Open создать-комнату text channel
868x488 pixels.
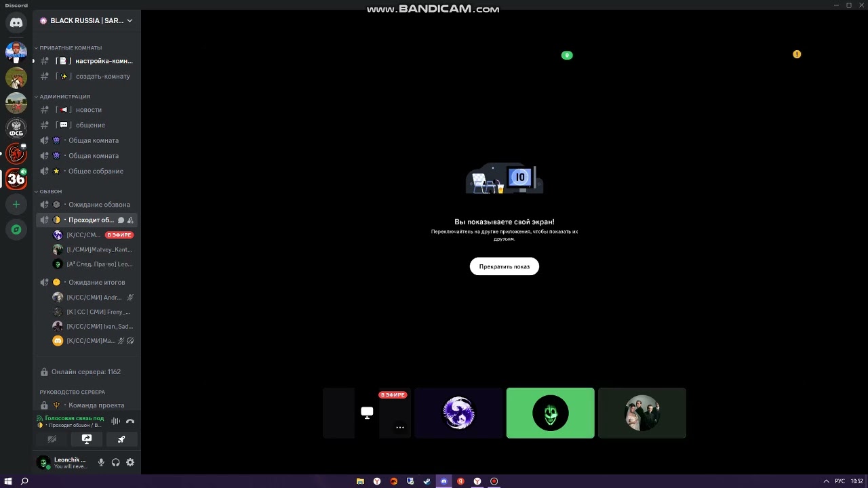(x=87, y=77)
